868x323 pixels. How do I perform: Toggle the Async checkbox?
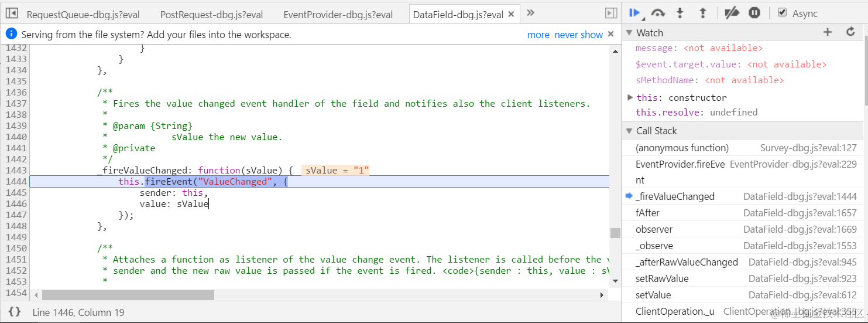pyautogui.click(x=782, y=13)
